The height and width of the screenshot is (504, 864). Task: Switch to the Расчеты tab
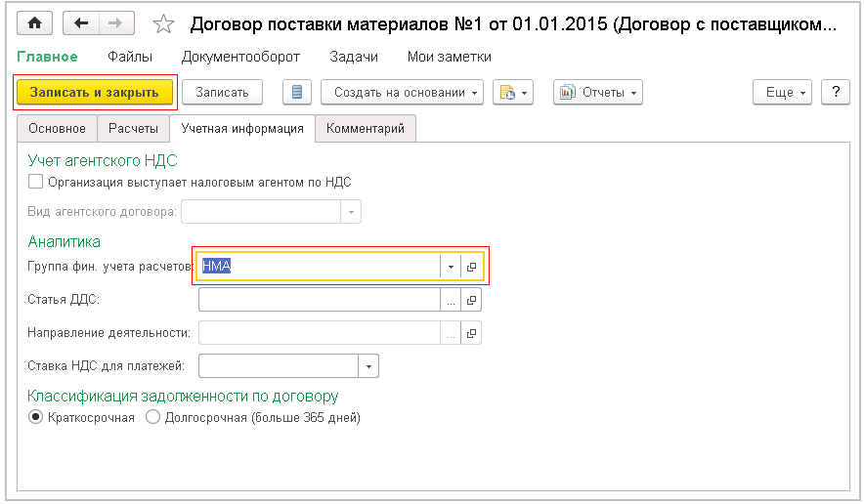(133, 128)
